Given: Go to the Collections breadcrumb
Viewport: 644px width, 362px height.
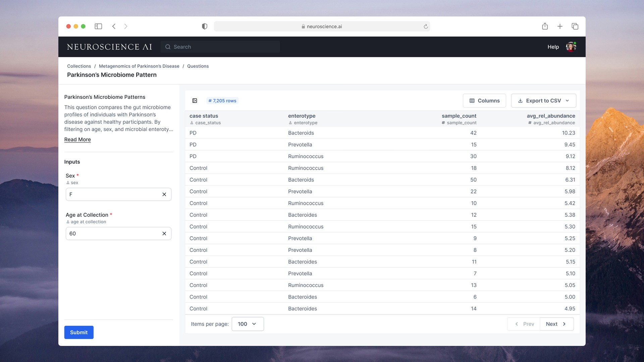Looking at the screenshot, I should click(79, 66).
